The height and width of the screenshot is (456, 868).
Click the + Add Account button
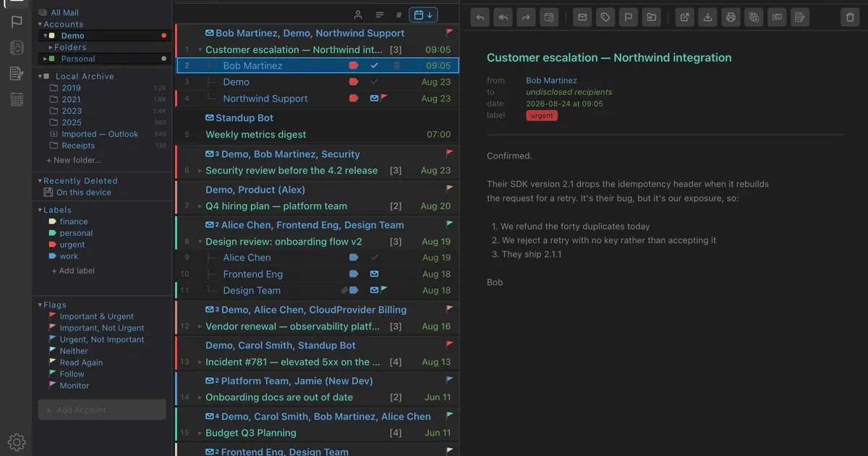click(x=102, y=410)
